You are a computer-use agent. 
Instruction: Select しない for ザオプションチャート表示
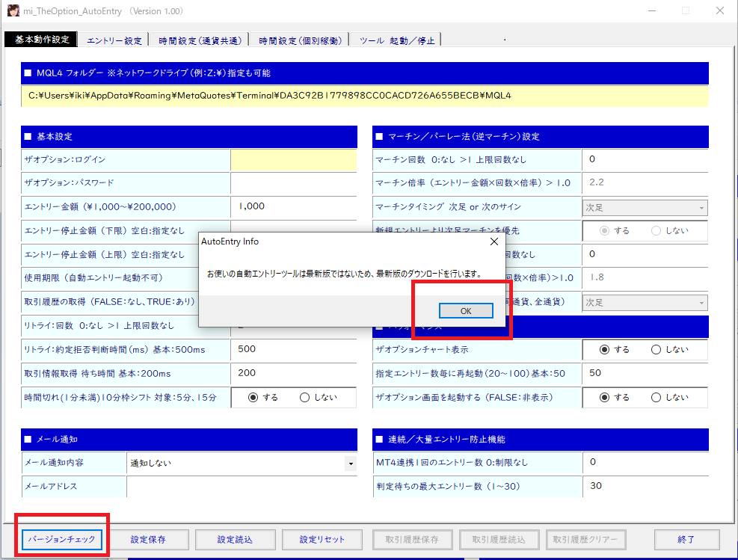click(x=656, y=349)
